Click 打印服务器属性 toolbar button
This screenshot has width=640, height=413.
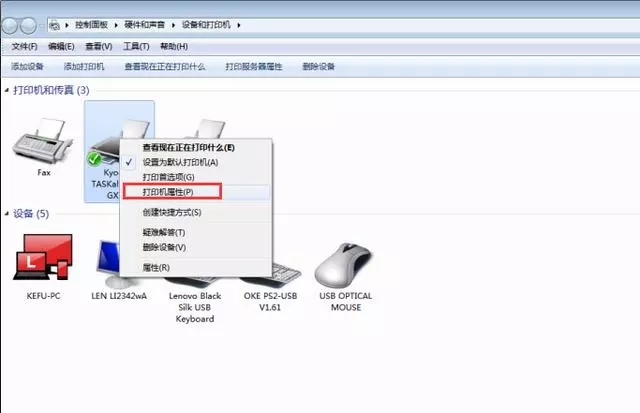click(x=254, y=66)
